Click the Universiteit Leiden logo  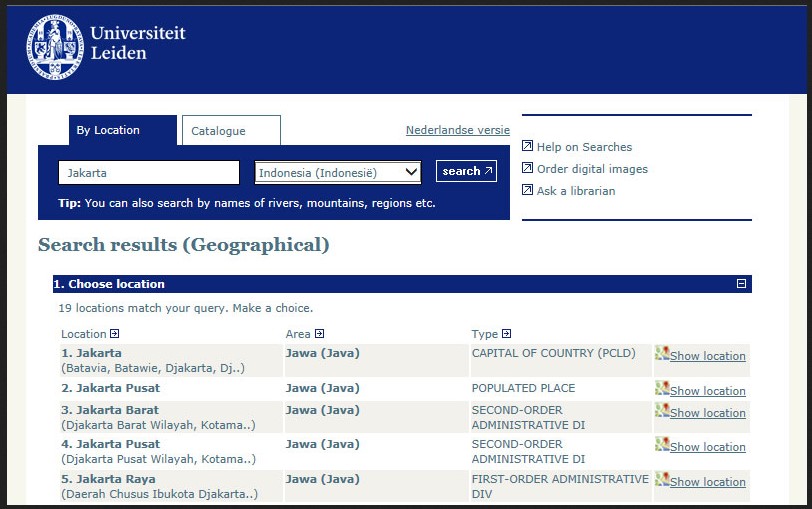point(106,45)
